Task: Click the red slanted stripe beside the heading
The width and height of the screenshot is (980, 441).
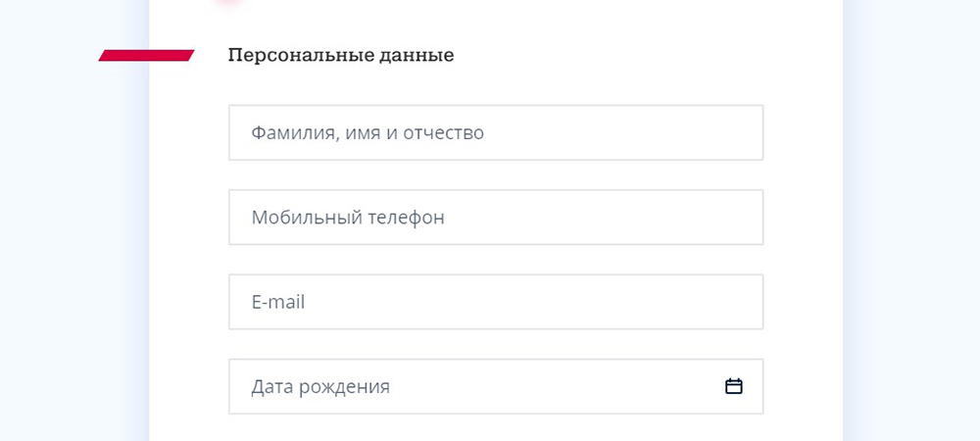Action: click(x=146, y=56)
